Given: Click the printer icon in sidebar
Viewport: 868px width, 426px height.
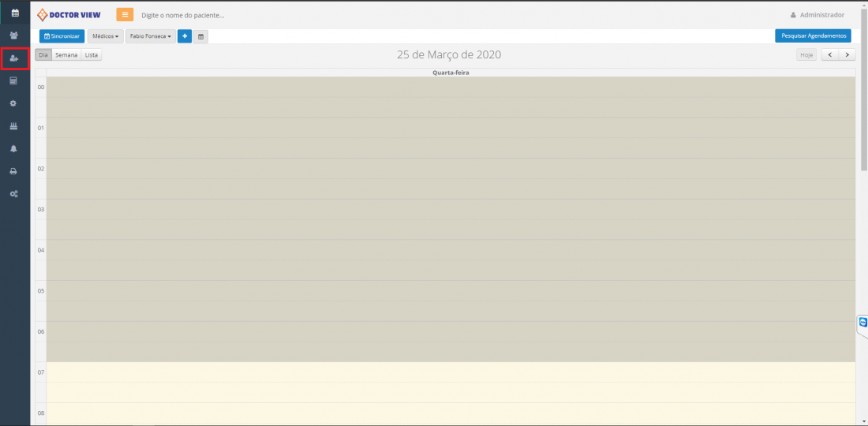Looking at the screenshot, I should point(14,171).
